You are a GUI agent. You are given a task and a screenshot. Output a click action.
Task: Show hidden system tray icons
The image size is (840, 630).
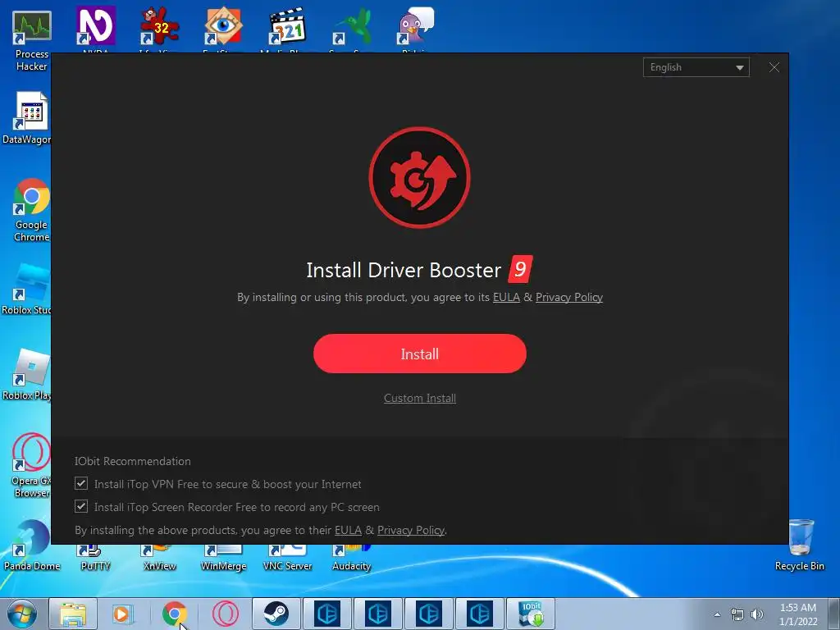(x=717, y=614)
